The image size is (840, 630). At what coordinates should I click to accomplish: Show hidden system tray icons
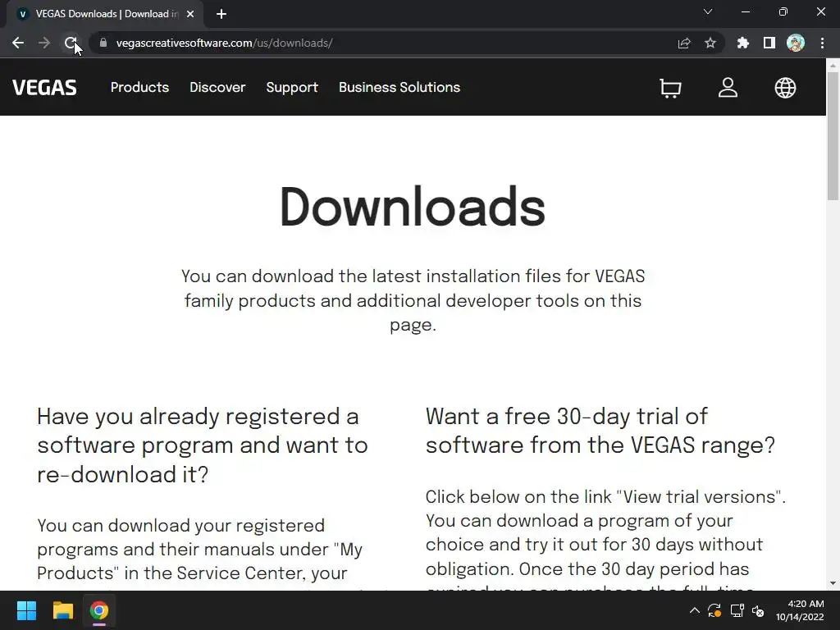[694, 610]
